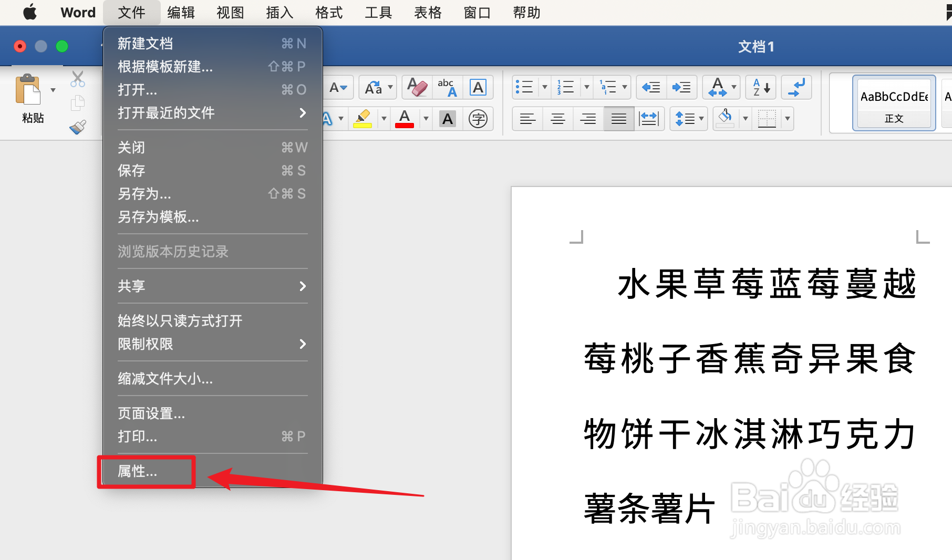
Task: Select 页面设置... in the file menu
Action: click(x=151, y=413)
